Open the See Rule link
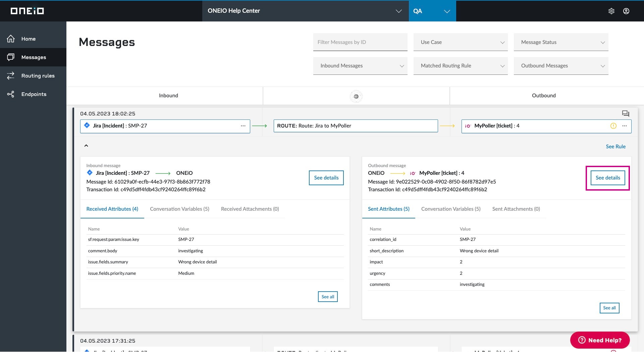 615,146
